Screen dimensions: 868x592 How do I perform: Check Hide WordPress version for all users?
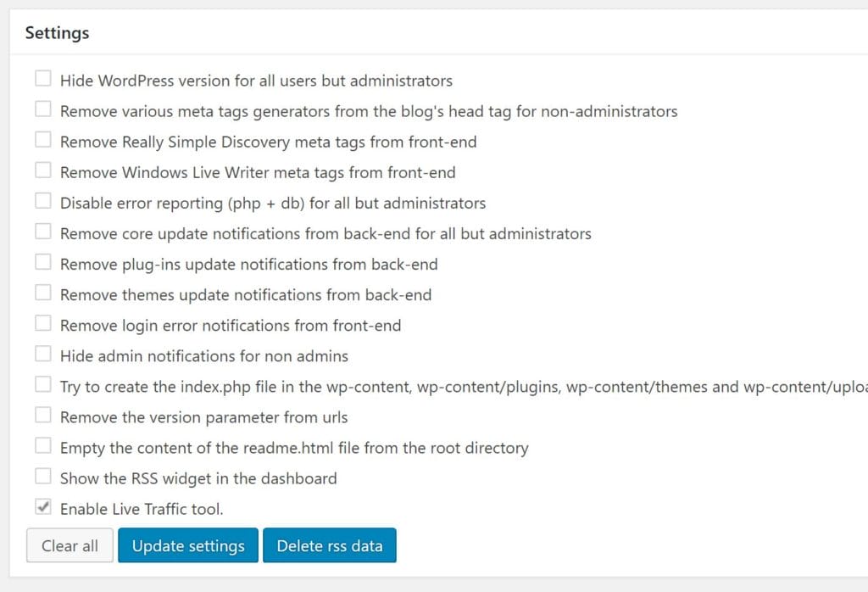[42, 80]
